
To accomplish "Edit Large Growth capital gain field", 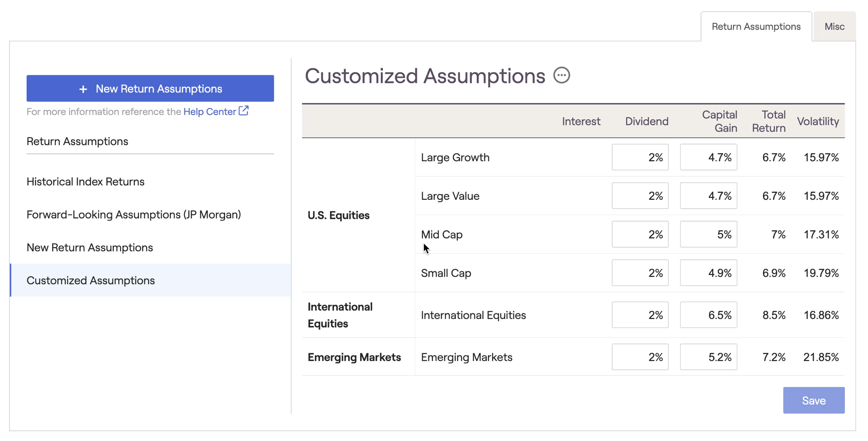I will [708, 157].
